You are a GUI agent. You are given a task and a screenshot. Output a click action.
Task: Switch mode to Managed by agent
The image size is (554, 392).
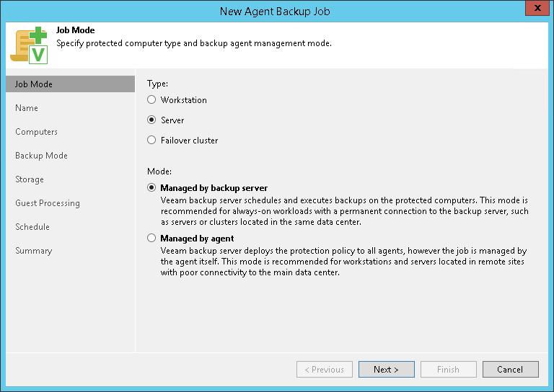[x=151, y=238]
